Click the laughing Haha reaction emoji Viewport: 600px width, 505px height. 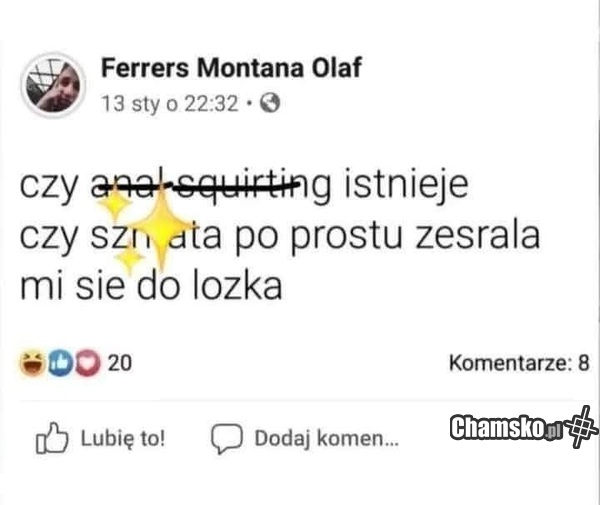click(x=33, y=363)
